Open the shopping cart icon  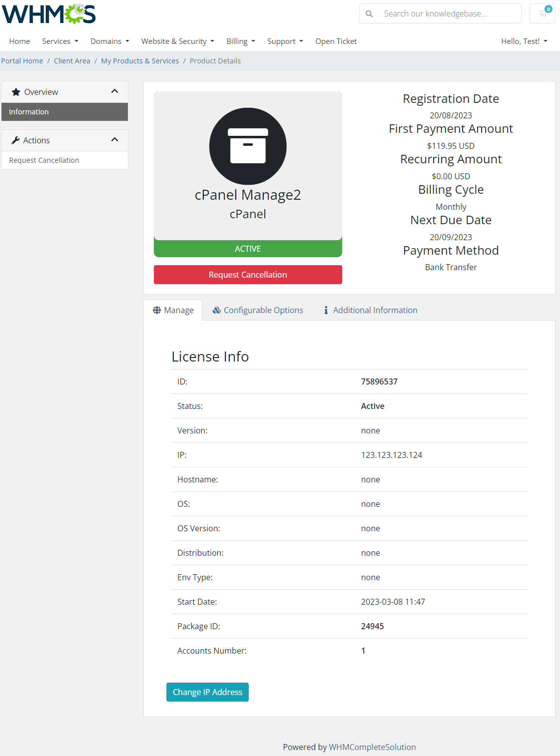tap(543, 13)
